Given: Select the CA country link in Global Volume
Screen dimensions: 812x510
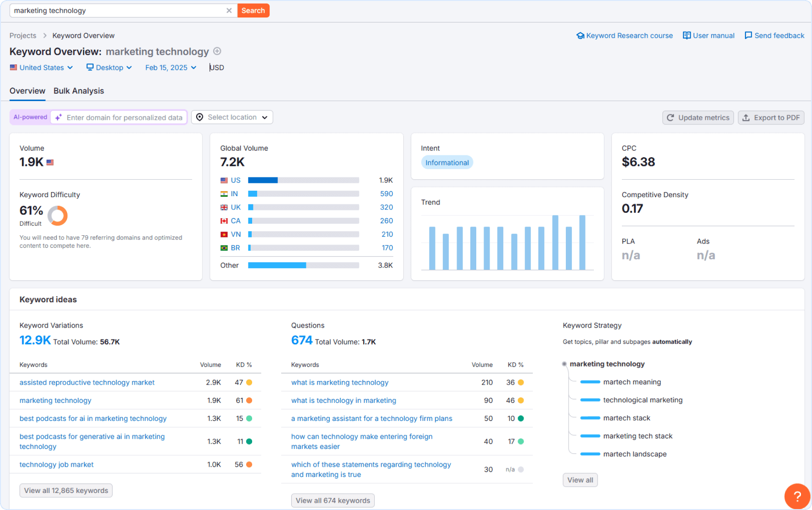Looking at the screenshot, I should [236, 221].
